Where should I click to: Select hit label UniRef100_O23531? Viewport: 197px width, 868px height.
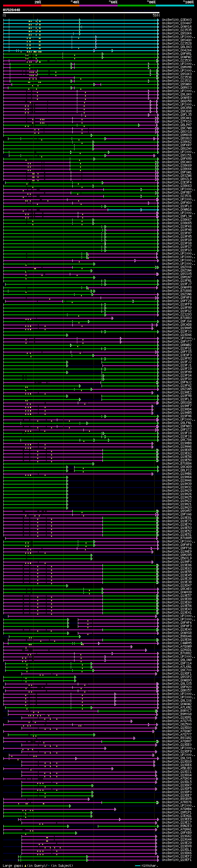[177, 196]
